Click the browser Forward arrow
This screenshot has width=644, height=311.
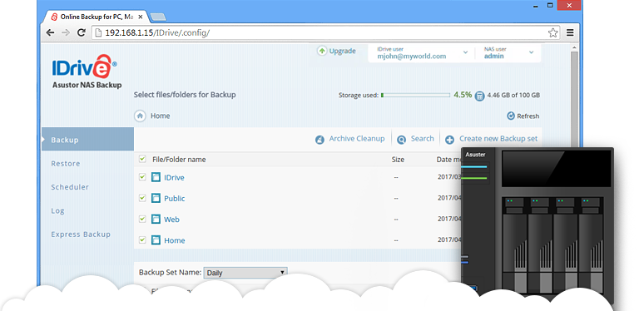pos(66,32)
